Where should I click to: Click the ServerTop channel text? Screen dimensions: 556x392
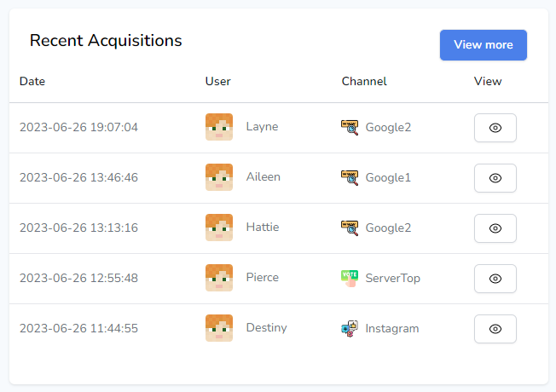pyautogui.click(x=393, y=278)
